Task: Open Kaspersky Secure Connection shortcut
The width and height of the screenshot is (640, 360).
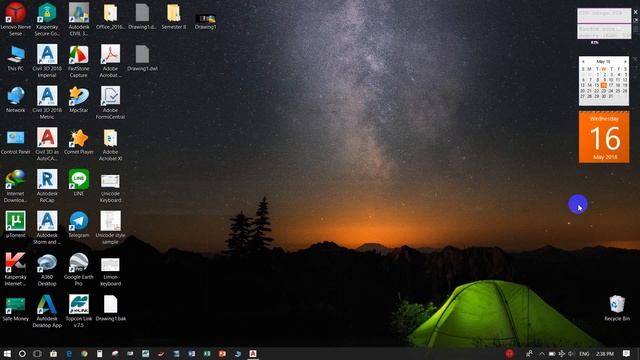Action: point(47,18)
